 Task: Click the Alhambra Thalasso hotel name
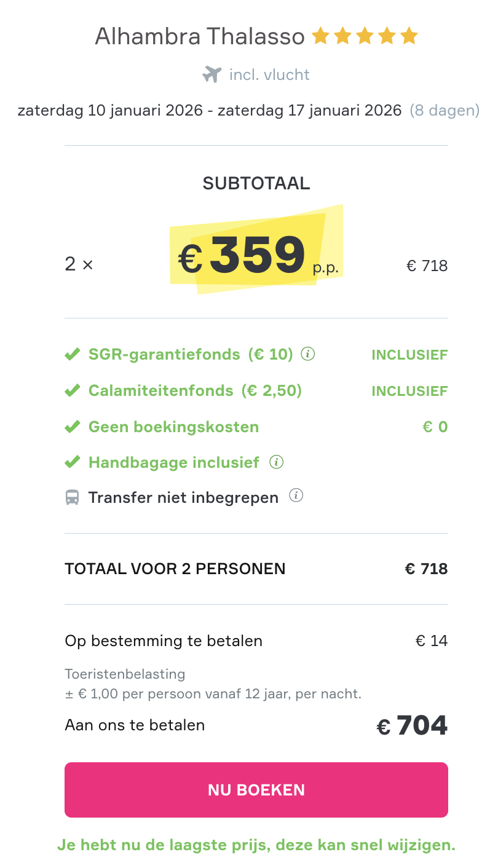point(200,36)
